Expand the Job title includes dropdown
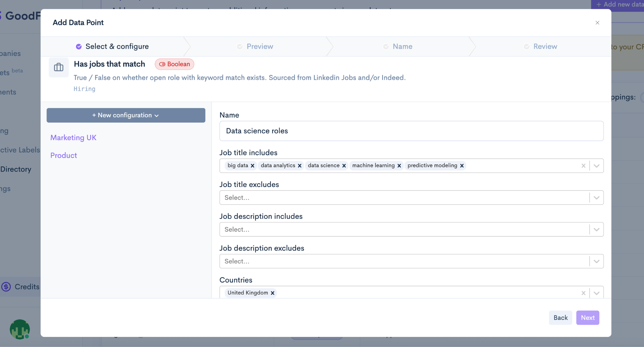Viewport: 644px width, 347px height. click(x=597, y=166)
